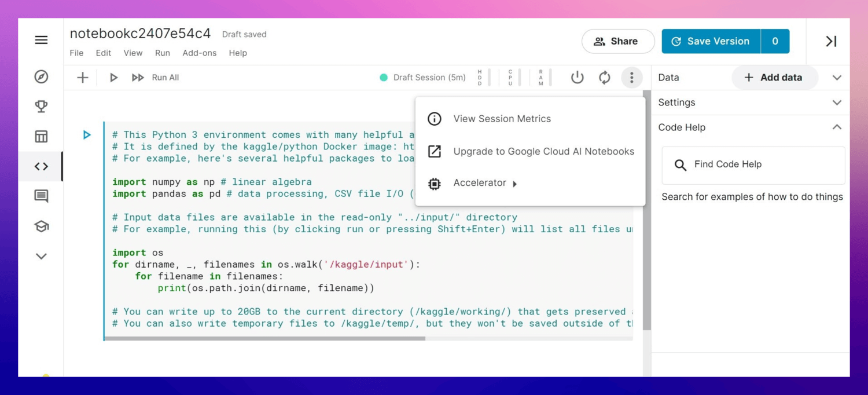Click the three-dot more options button
The image size is (868, 395).
632,77
